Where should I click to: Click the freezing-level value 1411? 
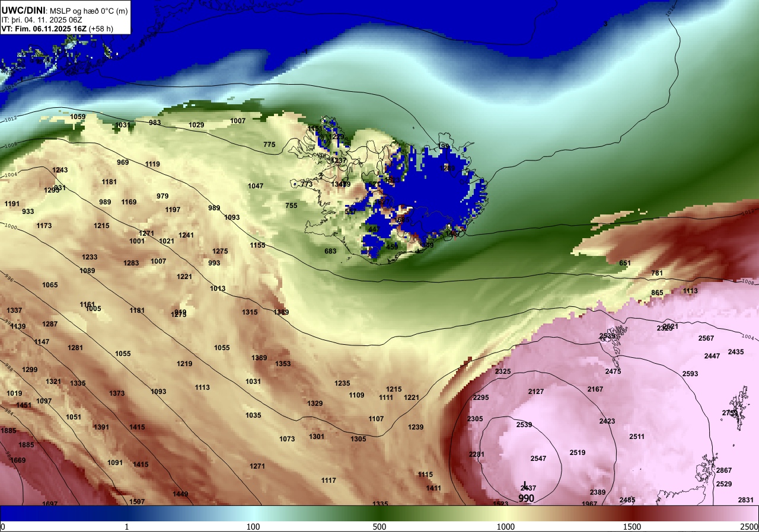433,488
